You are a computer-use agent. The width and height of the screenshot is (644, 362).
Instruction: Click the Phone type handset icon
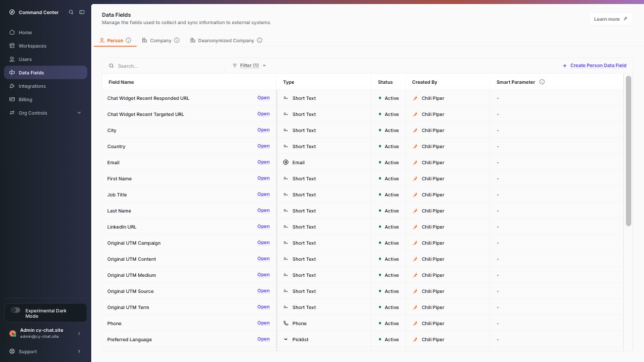(x=286, y=323)
